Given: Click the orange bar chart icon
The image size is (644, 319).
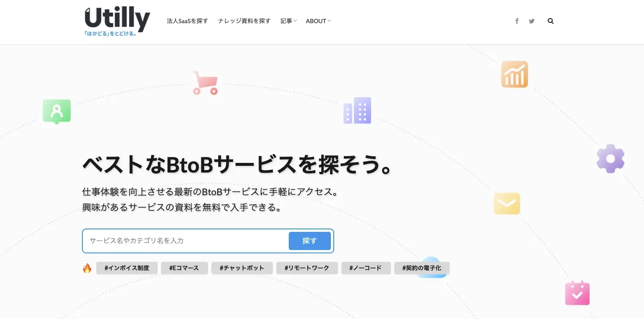Looking at the screenshot, I should coord(514,74).
